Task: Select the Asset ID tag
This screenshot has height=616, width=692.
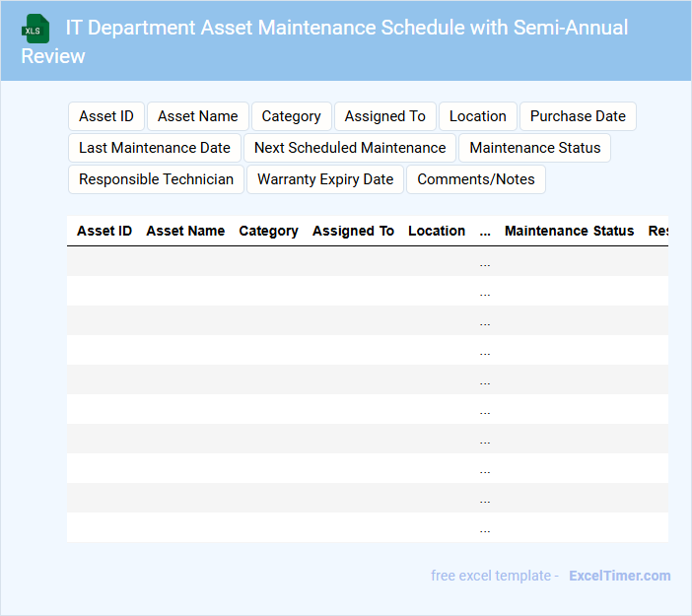Action: point(106,116)
